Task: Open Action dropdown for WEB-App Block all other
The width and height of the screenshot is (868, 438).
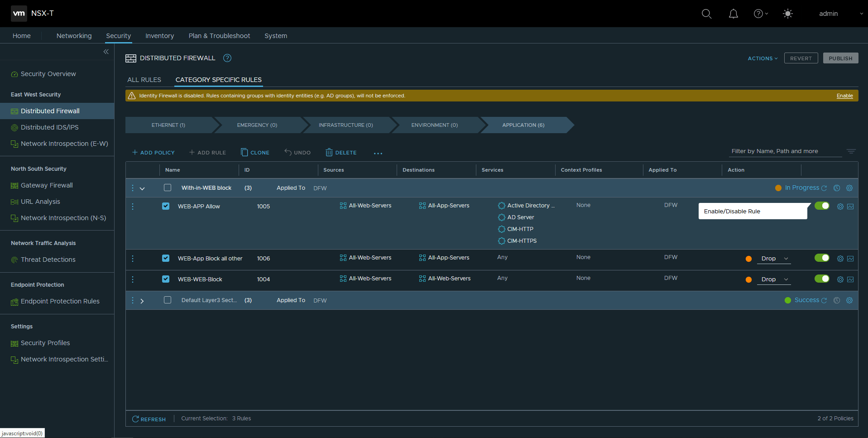Action: (x=775, y=259)
